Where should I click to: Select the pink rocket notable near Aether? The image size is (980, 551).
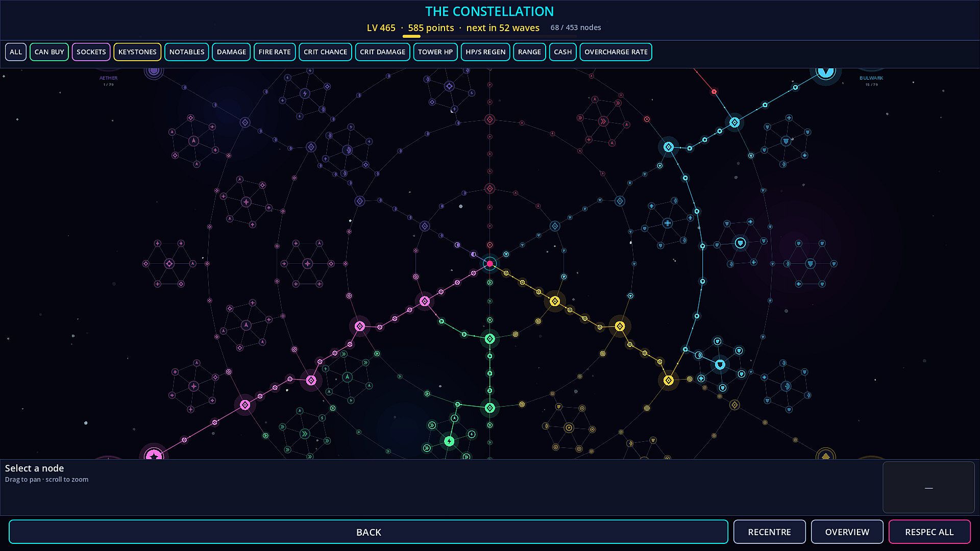pyautogui.click(x=193, y=141)
